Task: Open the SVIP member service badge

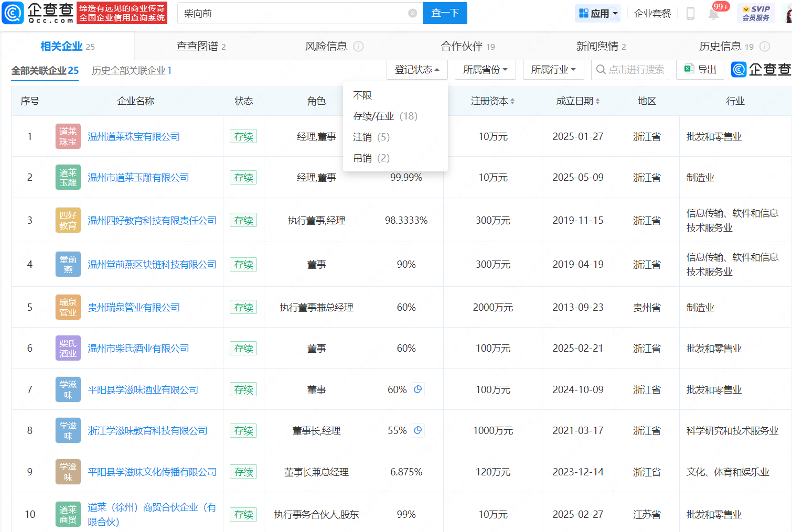Action: [756, 13]
